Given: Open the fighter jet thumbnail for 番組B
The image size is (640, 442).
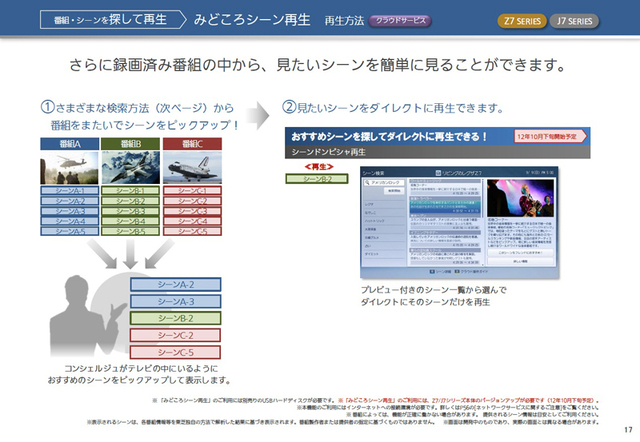Looking at the screenshot, I should (x=130, y=167).
